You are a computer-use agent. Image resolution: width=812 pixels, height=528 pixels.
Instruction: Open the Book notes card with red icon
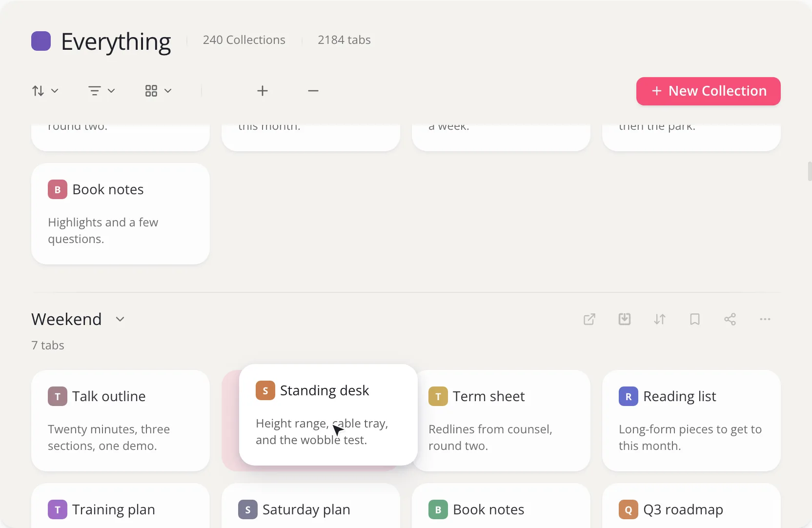[x=121, y=214]
